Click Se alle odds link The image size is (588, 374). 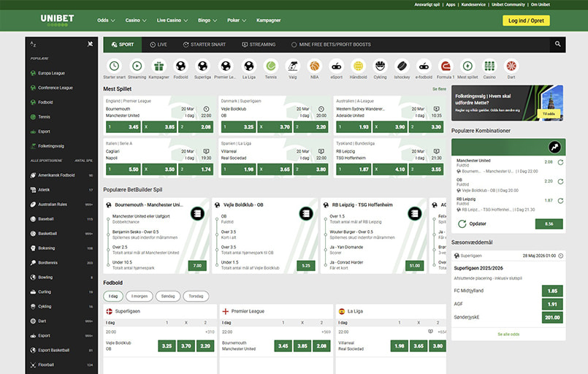tap(508, 334)
